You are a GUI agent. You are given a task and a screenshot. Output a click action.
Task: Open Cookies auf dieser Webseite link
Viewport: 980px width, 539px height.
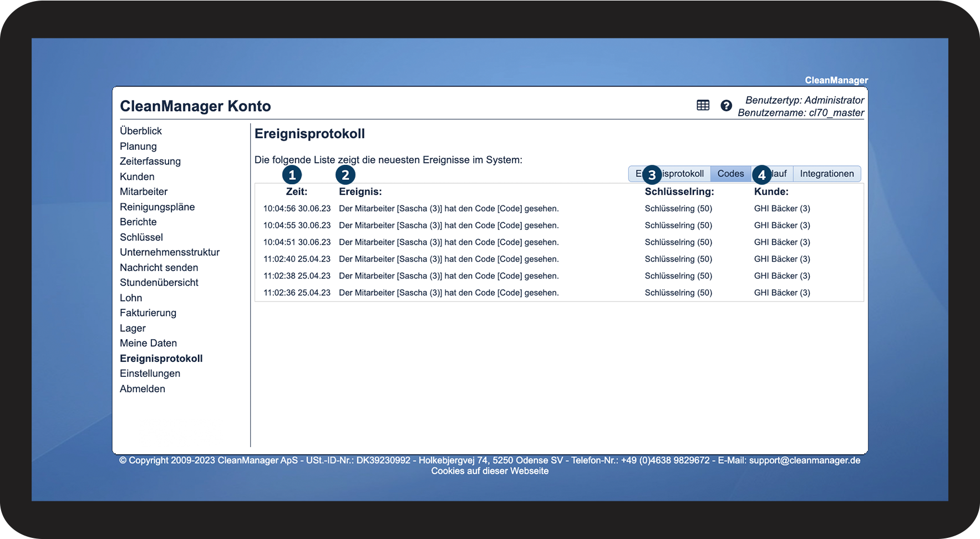(x=490, y=471)
